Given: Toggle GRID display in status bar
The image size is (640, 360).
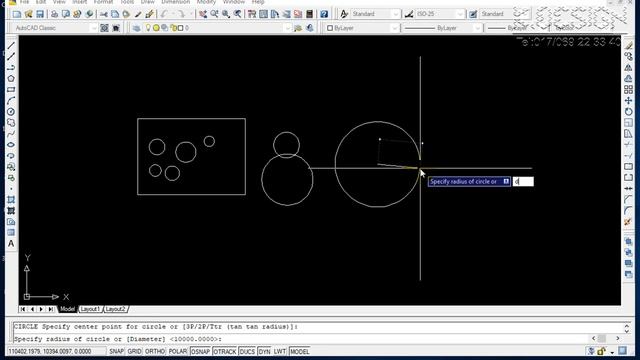Looking at the screenshot, I should point(134,351).
